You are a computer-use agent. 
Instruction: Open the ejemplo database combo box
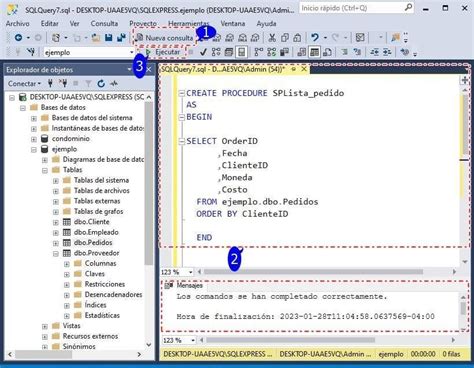(89, 52)
